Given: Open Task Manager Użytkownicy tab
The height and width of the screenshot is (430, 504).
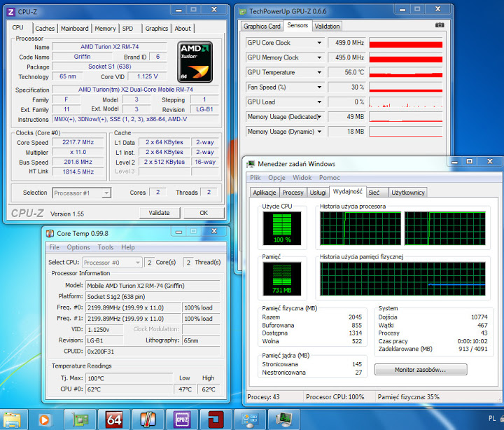Looking at the screenshot, I should (408, 193).
